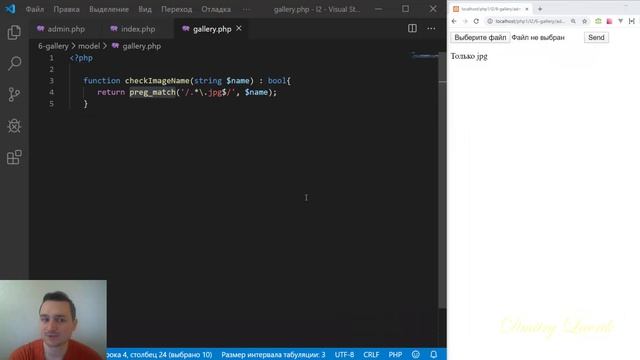Split the editor to the right
This screenshot has height=360, width=640.
pyautogui.click(x=412, y=29)
